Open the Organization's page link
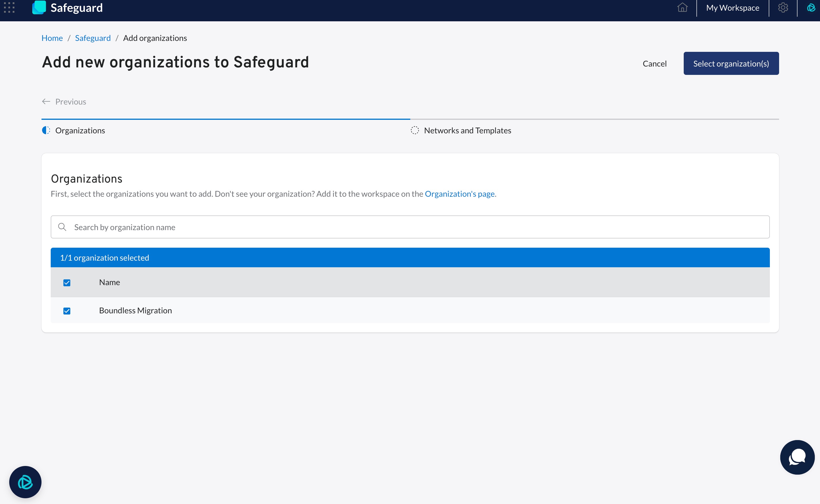The width and height of the screenshot is (820, 504). [x=460, y=194]
